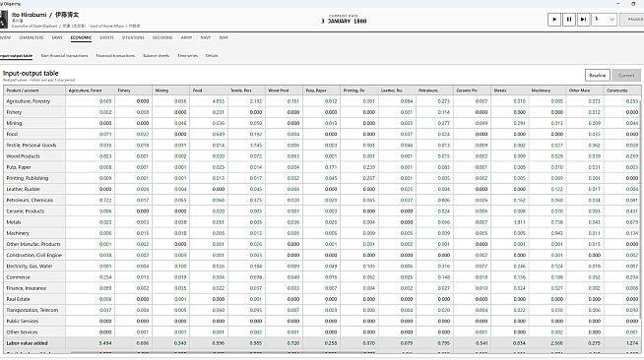This screenshot has height=360, width=644.
Task: Open Non-financial transactions sub-tab
Action: click(64, 56)
